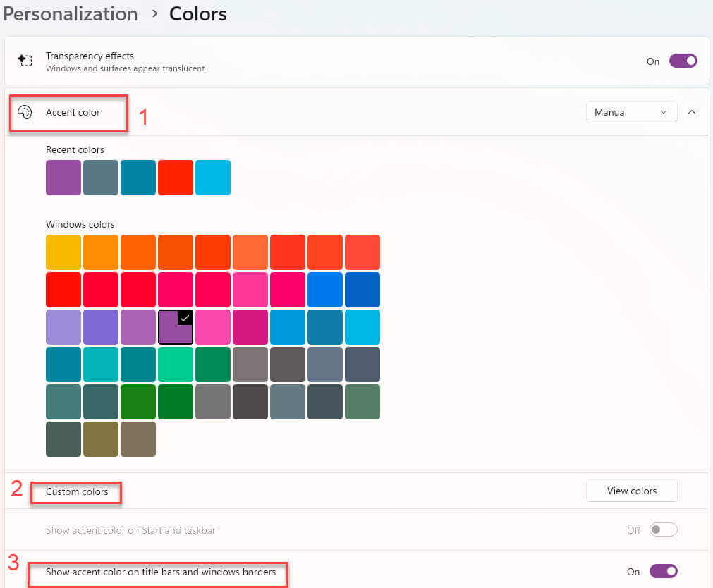Select the yellow gold Windows color swatch

tap(63, 252)
